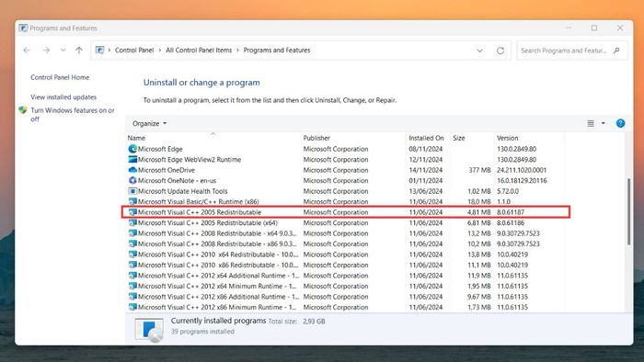Image resolution: width=644 pixels, height=362 pixels.
Task: Click the view layout icon
Action: tap(591, 123)
